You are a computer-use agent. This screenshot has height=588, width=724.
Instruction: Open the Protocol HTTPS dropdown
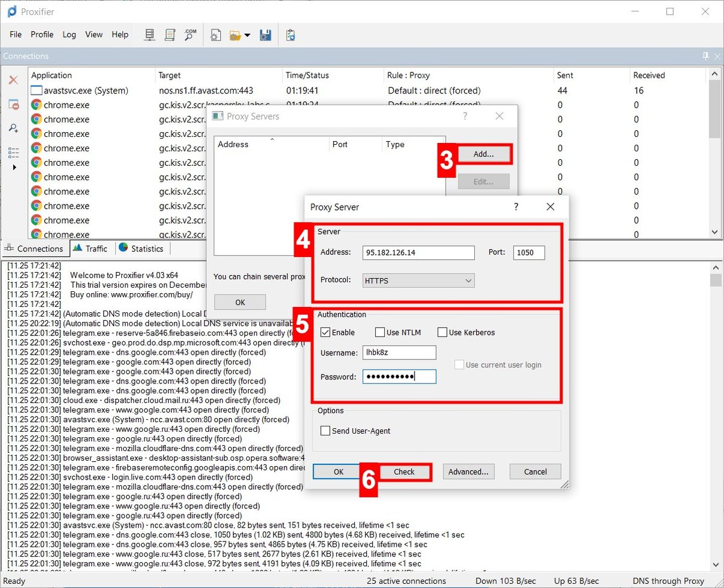pyautogui.click(x=418, y=280)
